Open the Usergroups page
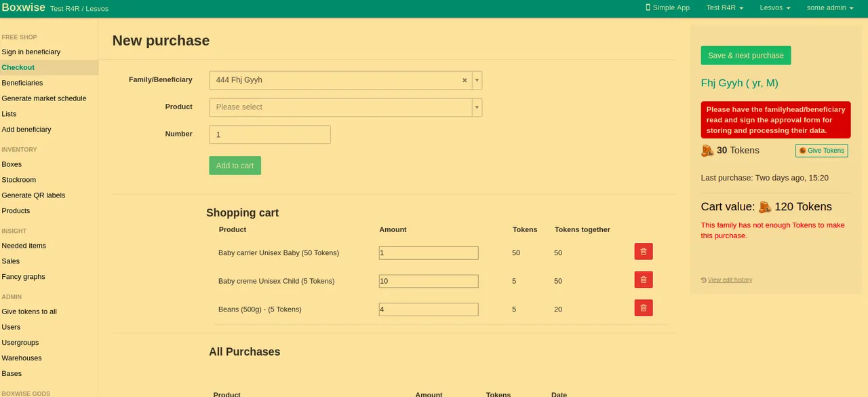 click(20, 343)
